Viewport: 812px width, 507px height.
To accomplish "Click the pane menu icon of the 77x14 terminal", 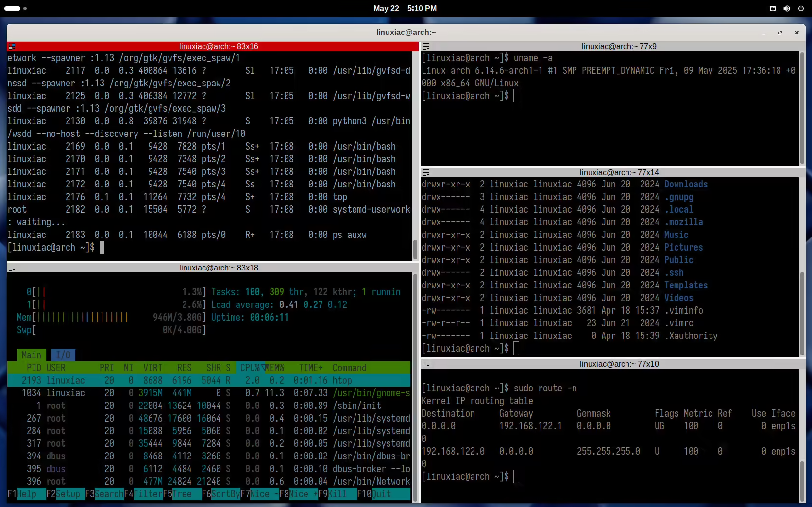I will click(426, 172).
